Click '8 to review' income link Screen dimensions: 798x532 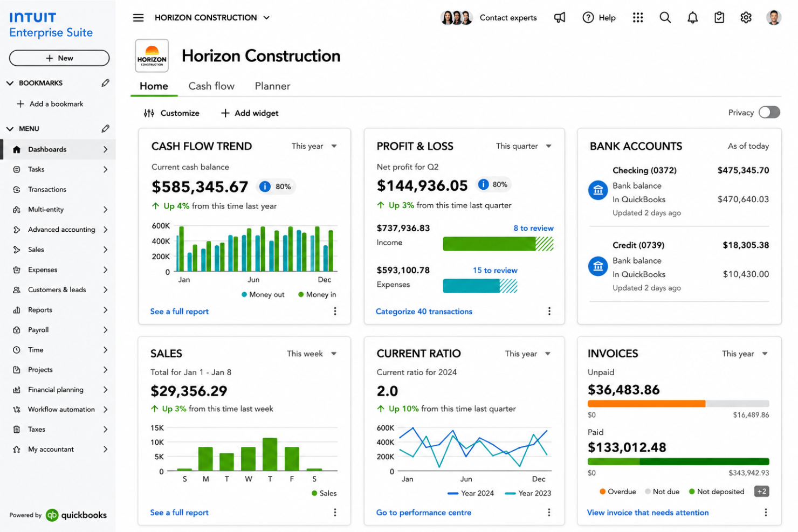coord(533,228)
